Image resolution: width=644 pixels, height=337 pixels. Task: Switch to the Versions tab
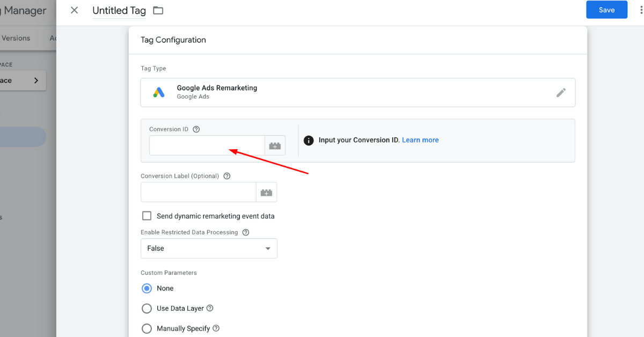pyautogui.click(x=16, y=38)
